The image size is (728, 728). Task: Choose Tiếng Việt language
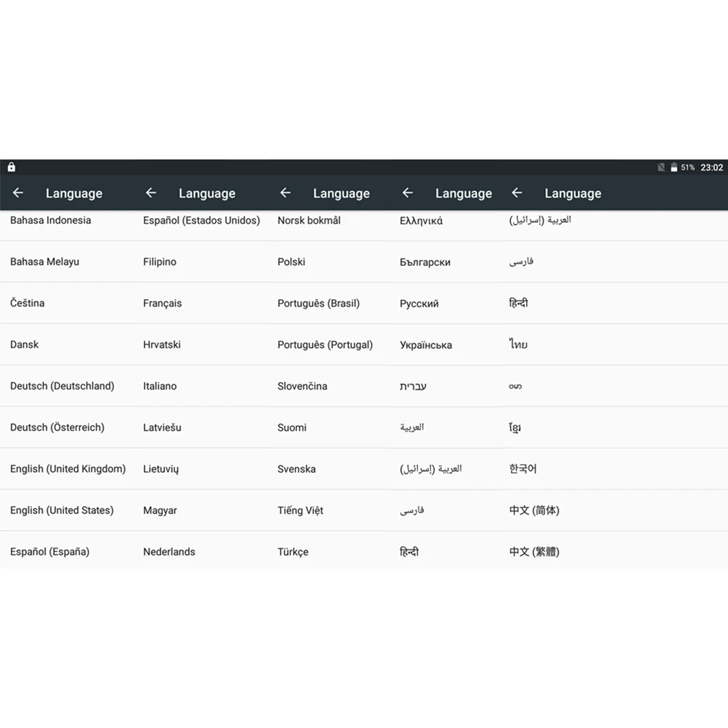pos(301,510)
